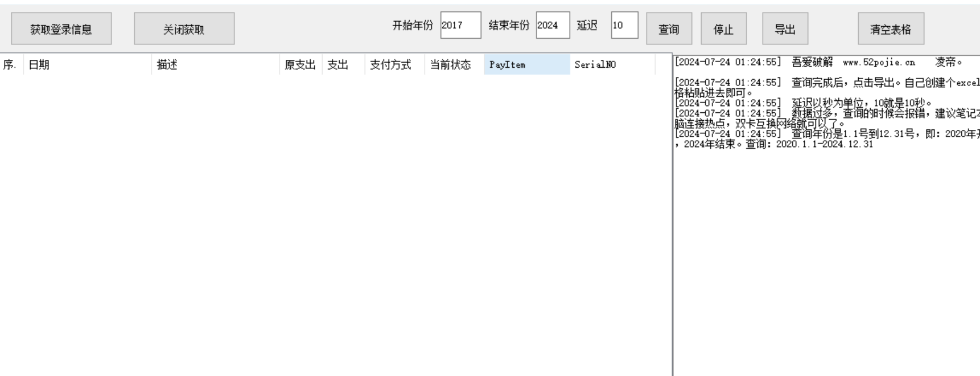
Task: Click the highlighted PayItem column header
Action: point(526,65)
